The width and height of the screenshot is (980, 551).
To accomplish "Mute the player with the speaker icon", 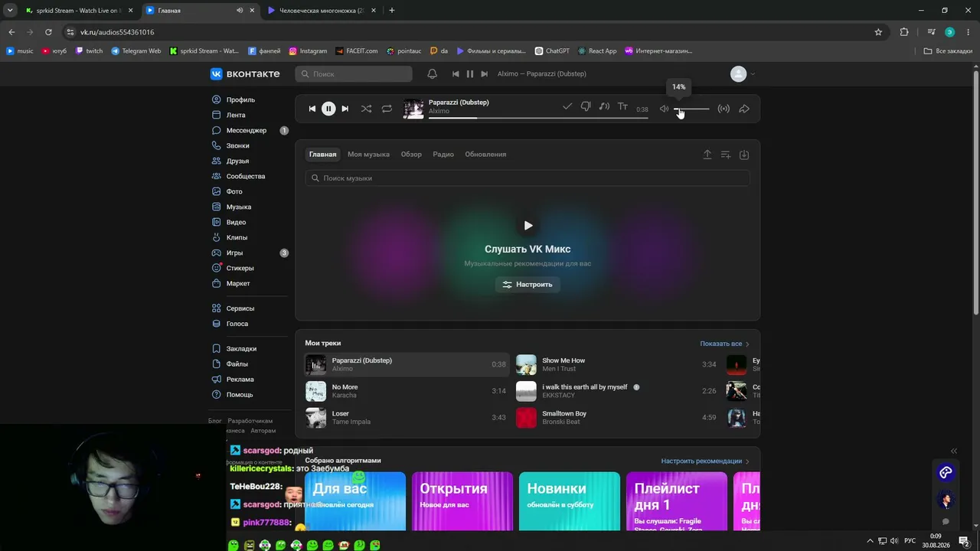I will [664, 109].
